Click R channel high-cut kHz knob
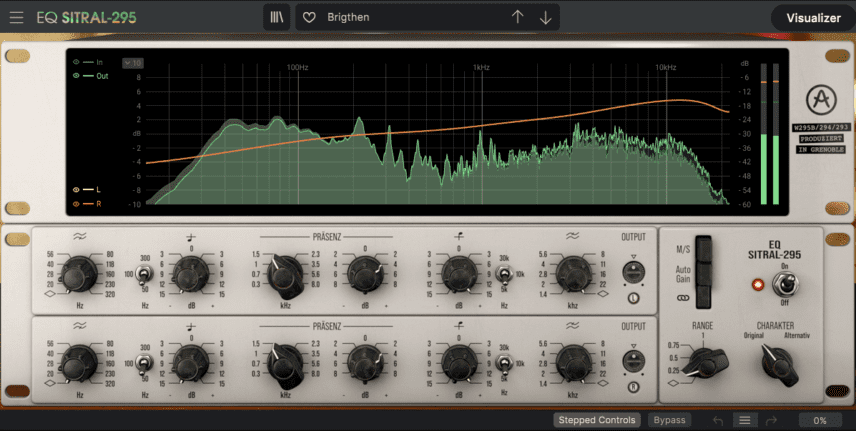This screenshot has width=856, height=431. pos(573,363)
